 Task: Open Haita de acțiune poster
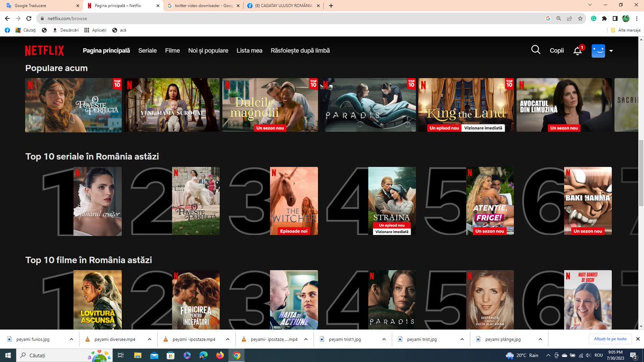(294, 300)
